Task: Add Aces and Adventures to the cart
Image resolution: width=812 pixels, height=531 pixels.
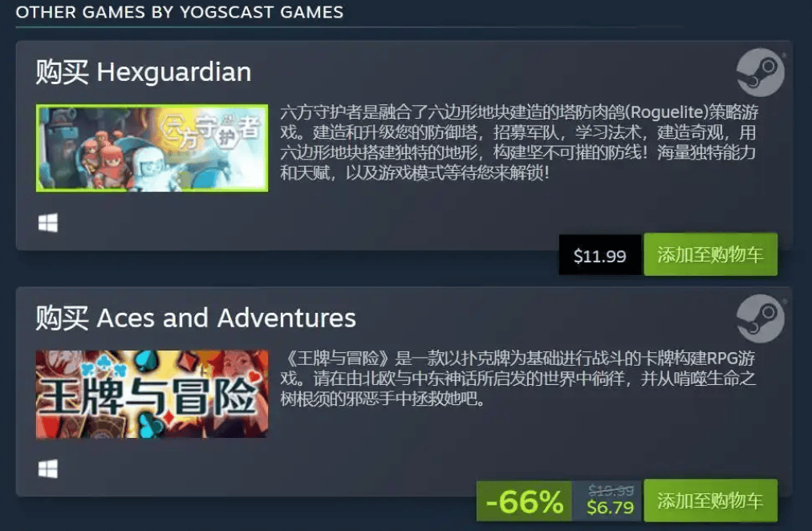Action: coord(711,501)
